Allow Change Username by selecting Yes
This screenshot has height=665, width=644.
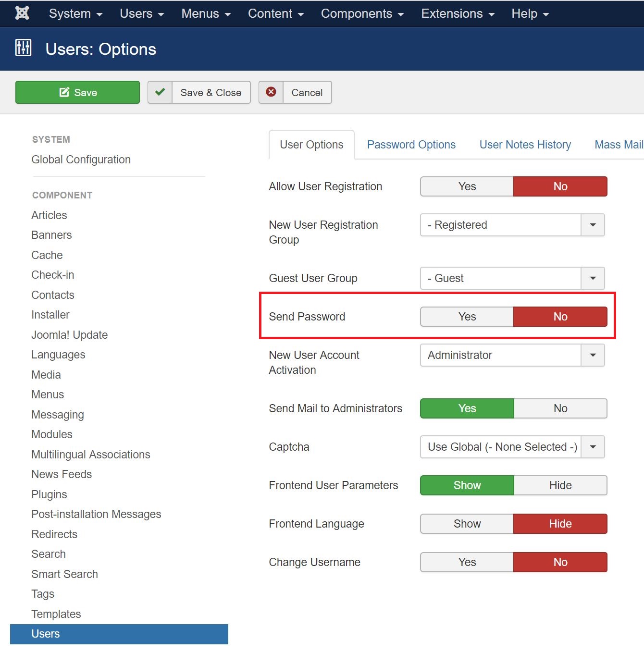[467, 562]
